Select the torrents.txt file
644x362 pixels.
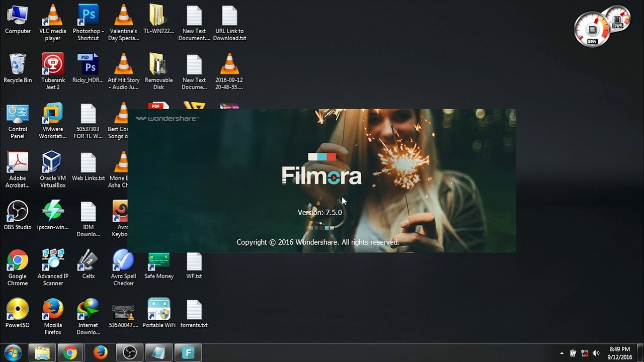194,314
